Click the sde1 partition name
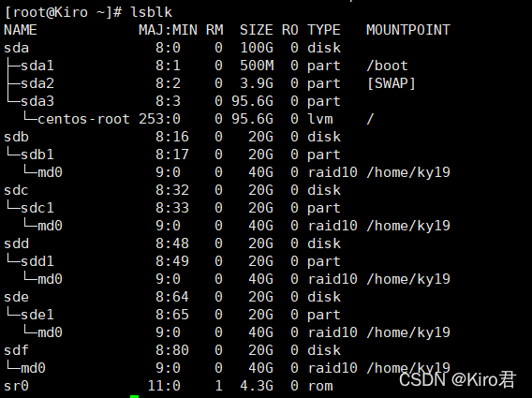 [x=37, y=315]
